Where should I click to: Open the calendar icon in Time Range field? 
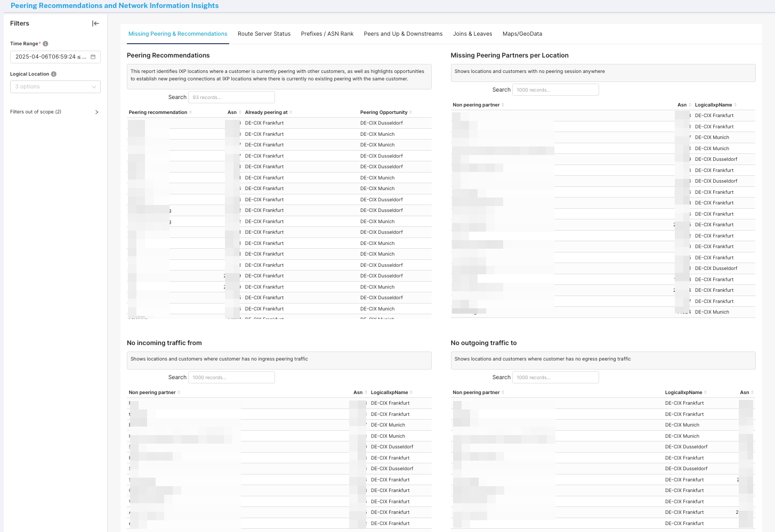click(x=93, y=57)
